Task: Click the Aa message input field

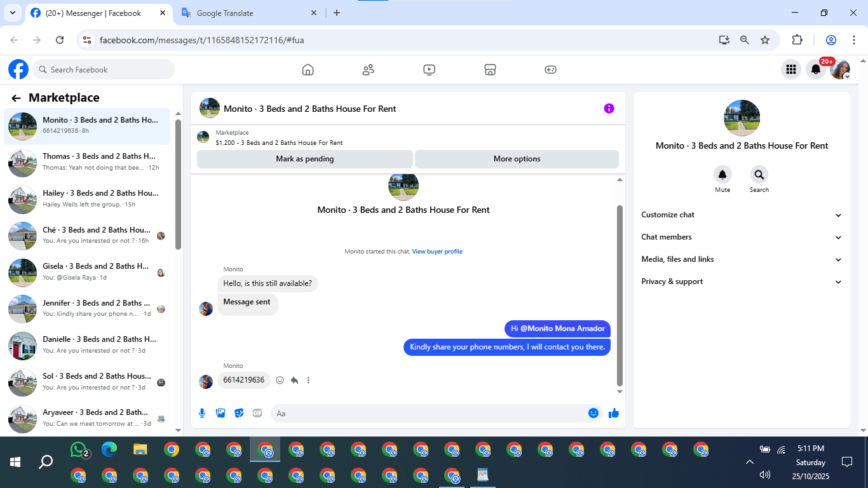Action: click(436, 413)
